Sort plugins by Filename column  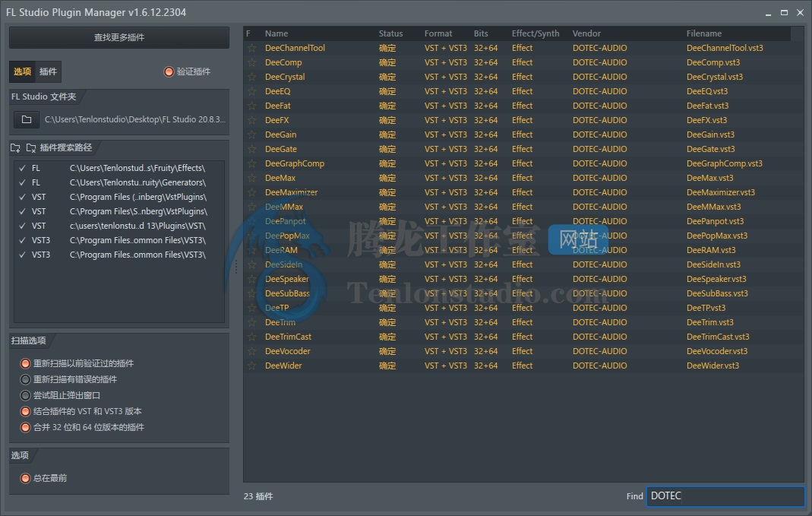[x=704, y=33]
